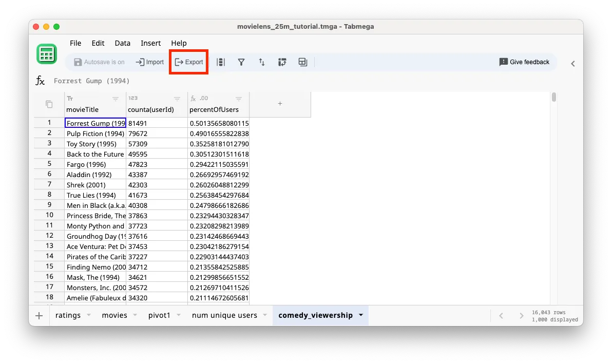The image size is (612, 364).
Task: Select the pivot transform toolbar icon
Action: point(282,62)
